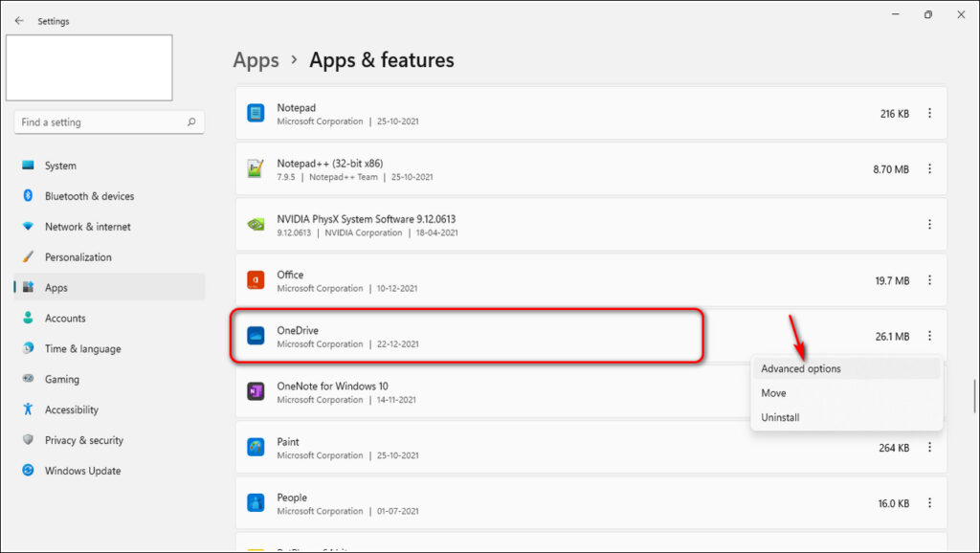
Task: Click the Network & internet wifi icon
Action: [x=28, y=226]
